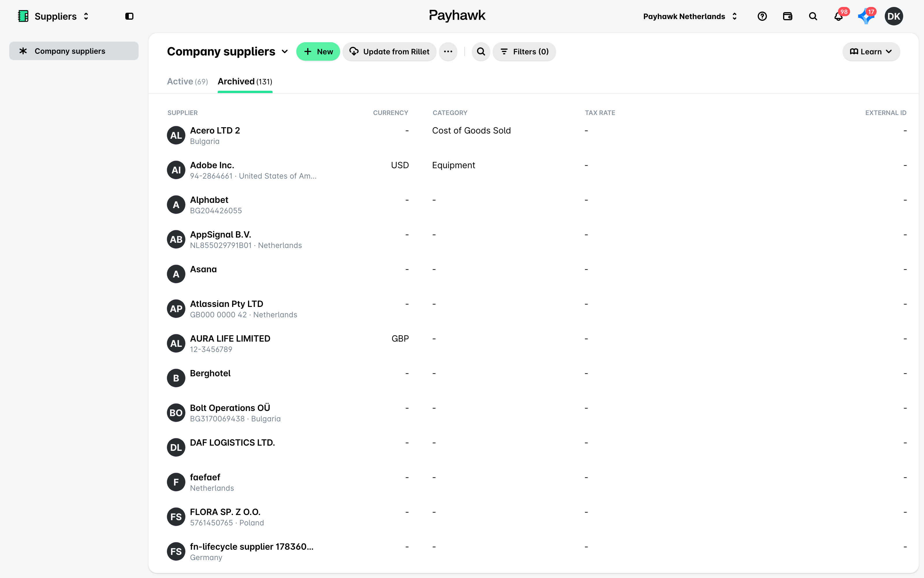Screen dimensions: 924x578
Task: Open the Filters (0) panel
Action: coord(524,52)
